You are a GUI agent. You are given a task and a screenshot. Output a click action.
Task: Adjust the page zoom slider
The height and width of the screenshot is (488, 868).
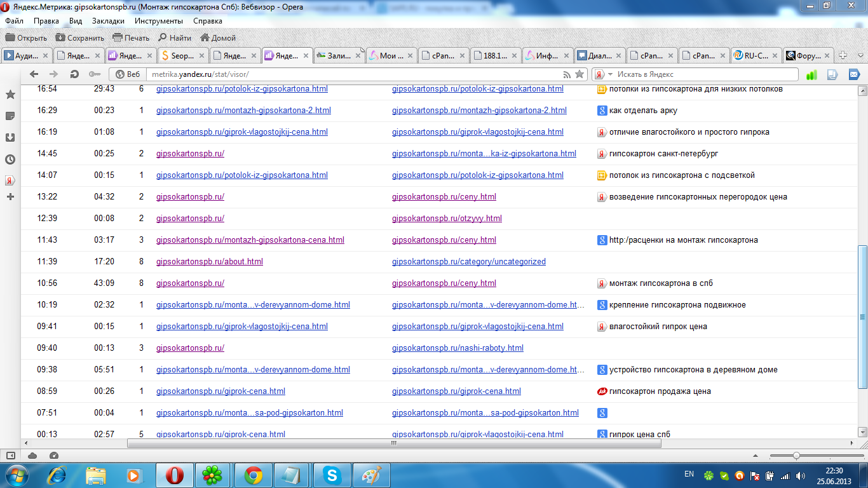click(x=796, y=456)
